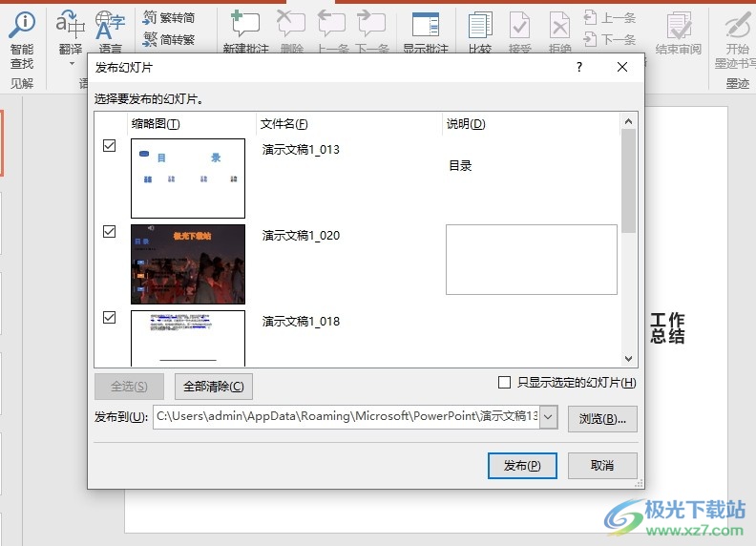The height and width of the screenshot is (546, 756).
Task: Click End Review (结束审阅)
Action: [679, 32]
